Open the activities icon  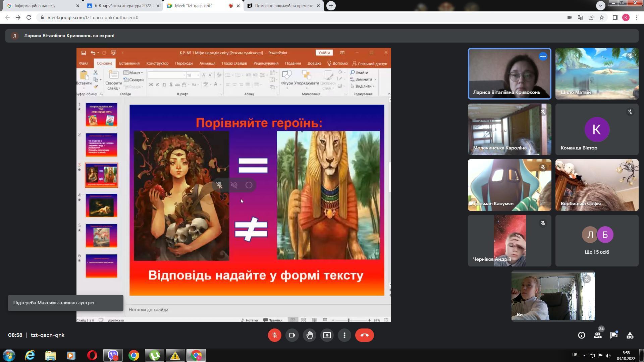pos(630,335)
